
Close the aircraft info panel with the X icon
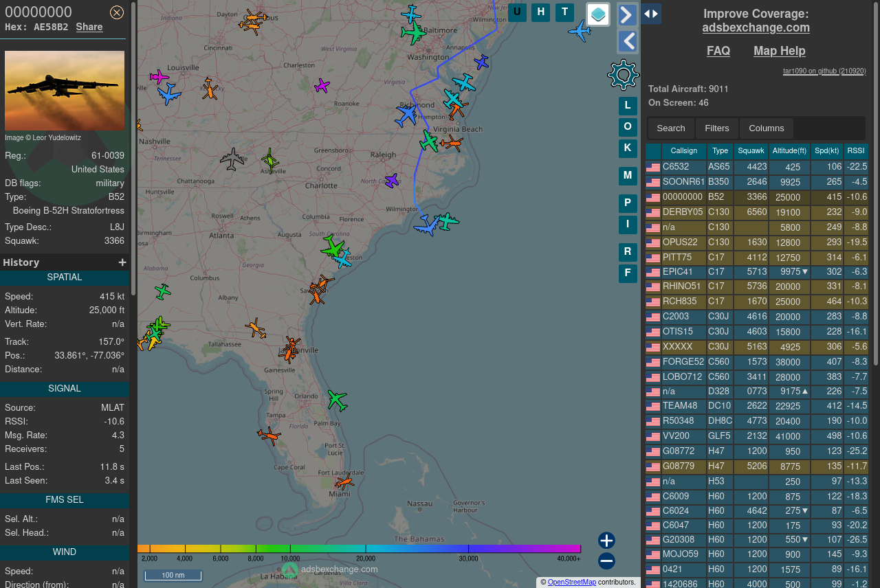tap(117, 12)
